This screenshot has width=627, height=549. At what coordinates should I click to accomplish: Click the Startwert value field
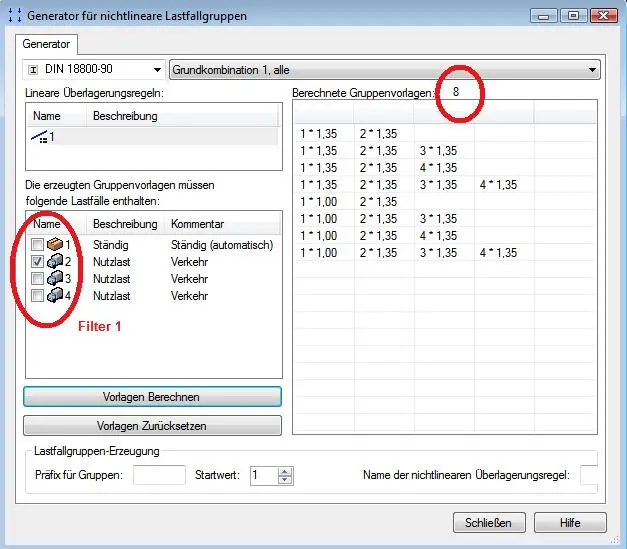click(x=264, y=475)
